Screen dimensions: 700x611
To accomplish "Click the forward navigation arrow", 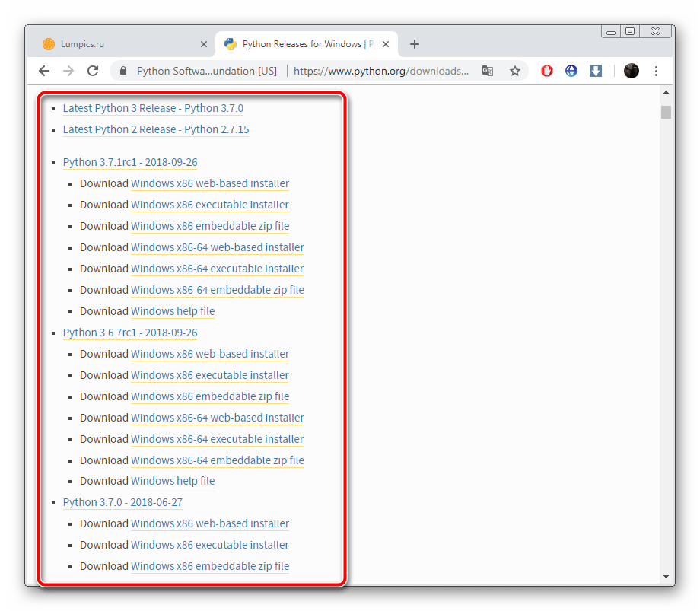I will (68, 71).
